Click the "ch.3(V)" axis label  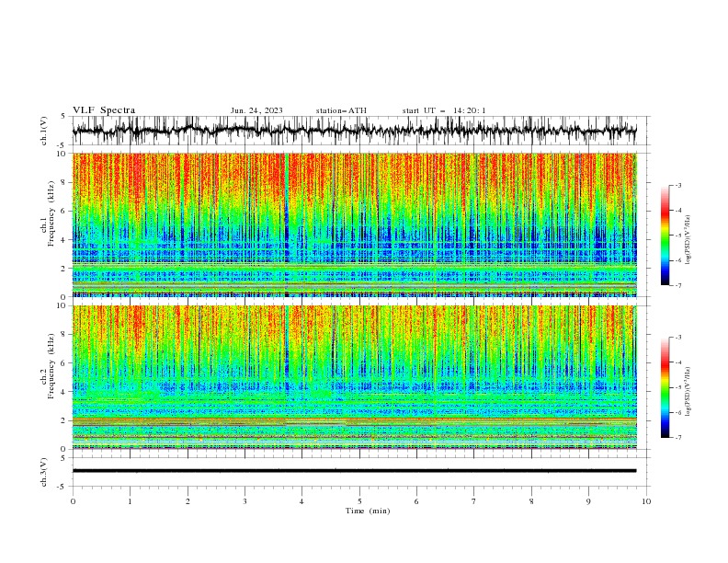(x=44, y=472)
